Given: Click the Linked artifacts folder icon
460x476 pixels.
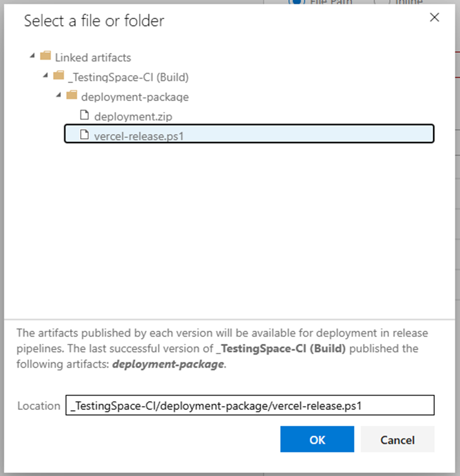Looking at the screenshot, I should tap(45, 56).
